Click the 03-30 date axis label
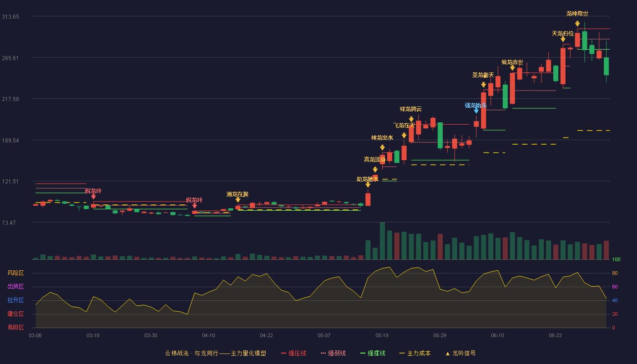This screenshot has width=637, height=364. (x=151, y=335)
